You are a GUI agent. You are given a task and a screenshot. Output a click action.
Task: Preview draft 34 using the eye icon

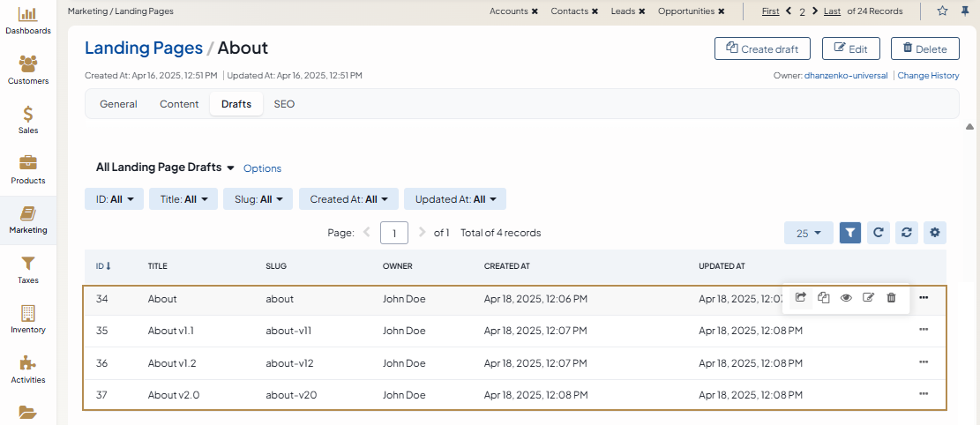(846, 298)
